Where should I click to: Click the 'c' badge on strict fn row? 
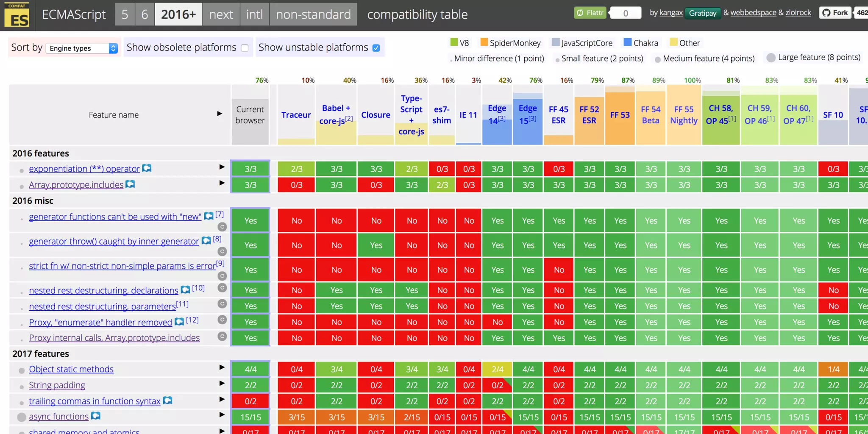[222, 276]
